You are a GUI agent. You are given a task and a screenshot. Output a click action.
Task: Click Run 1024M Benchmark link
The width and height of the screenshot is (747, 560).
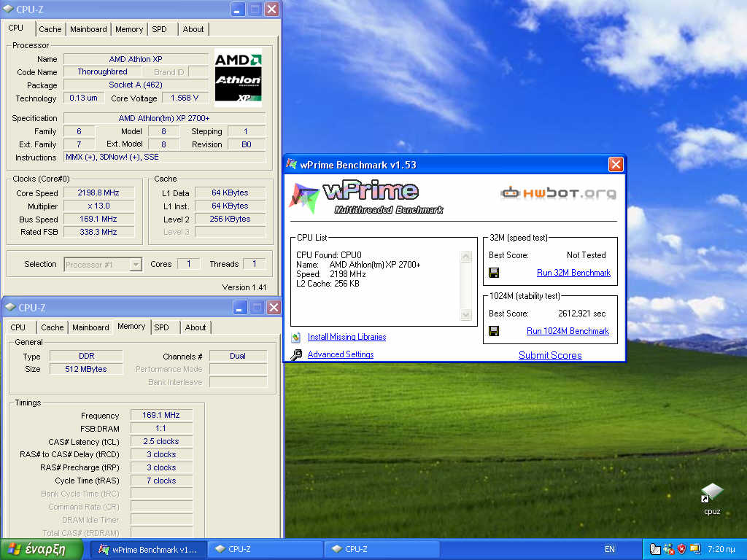[568, 331]
